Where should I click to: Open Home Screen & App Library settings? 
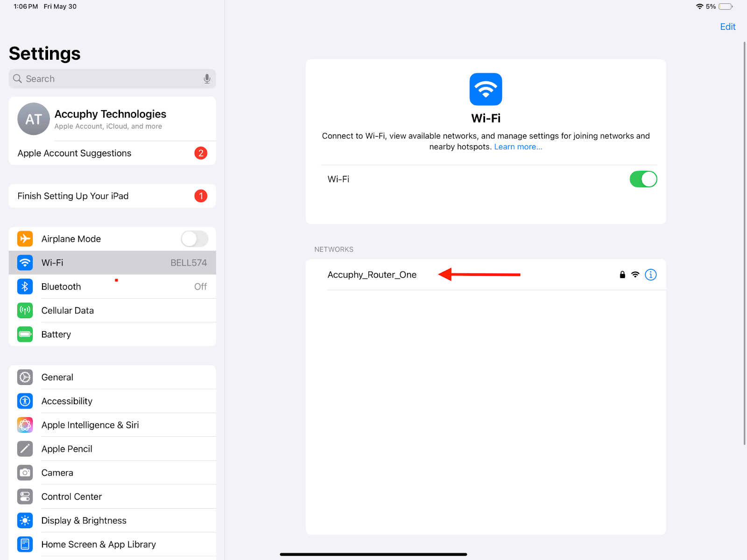(x=112, y=544)
